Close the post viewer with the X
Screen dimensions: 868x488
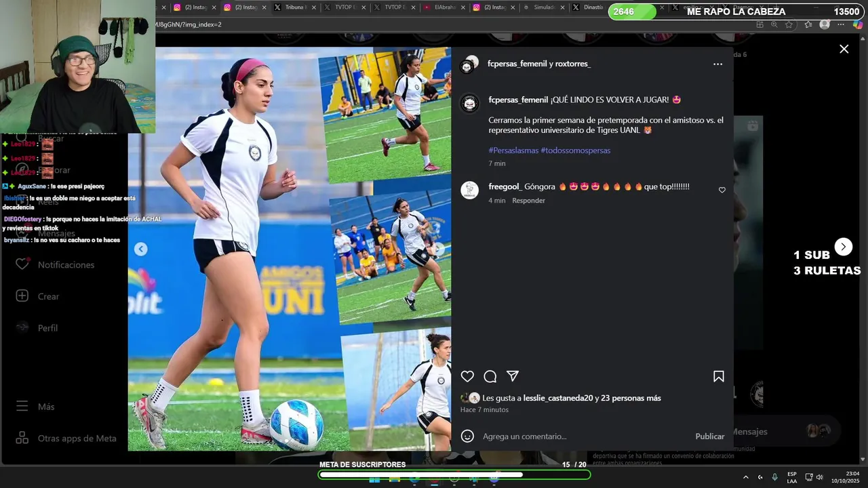point(844,49)
